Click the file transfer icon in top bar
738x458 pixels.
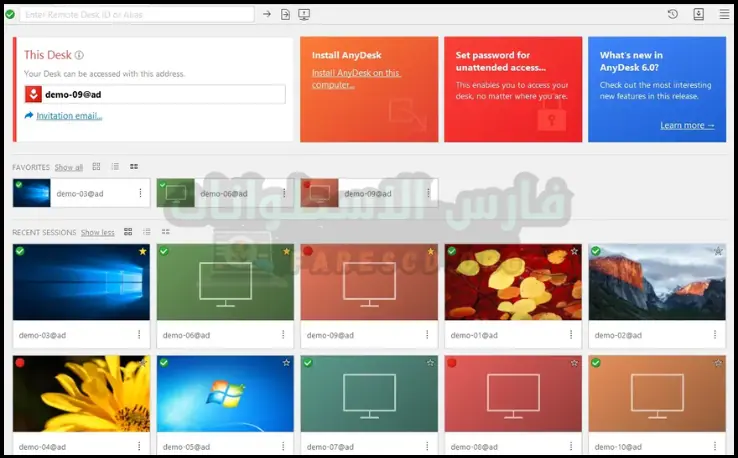pos(285,14)
